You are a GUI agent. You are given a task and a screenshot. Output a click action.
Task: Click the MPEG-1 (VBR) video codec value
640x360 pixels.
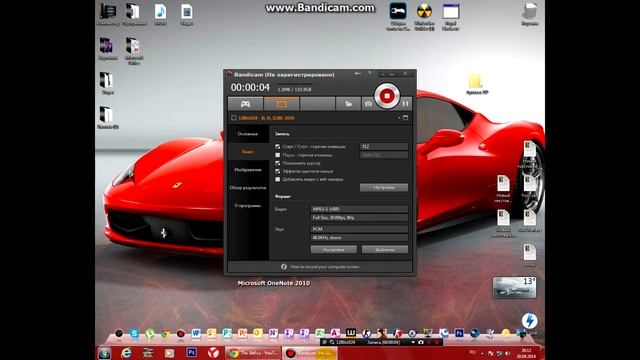click(x=359, y=209)
